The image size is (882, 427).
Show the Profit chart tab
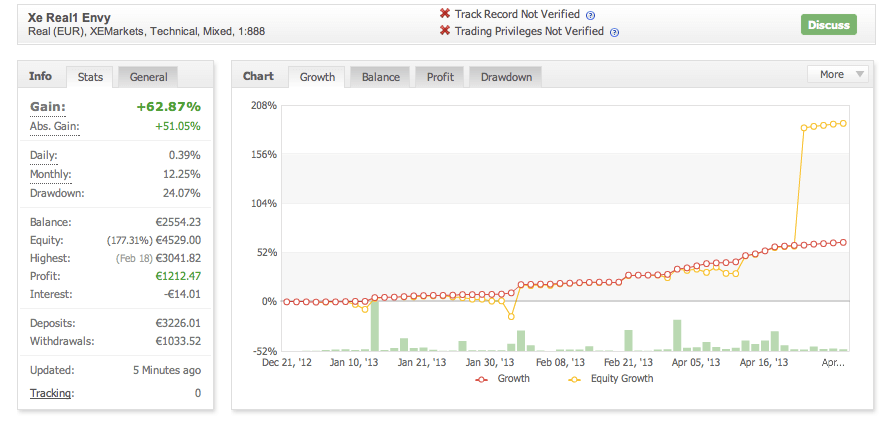(x=440, y=77)
